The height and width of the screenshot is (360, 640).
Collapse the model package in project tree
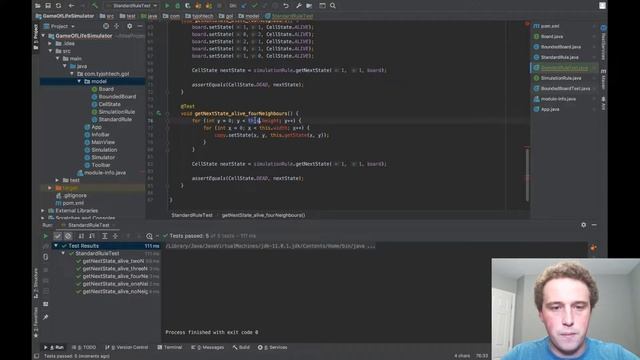[x=79, y=82]
